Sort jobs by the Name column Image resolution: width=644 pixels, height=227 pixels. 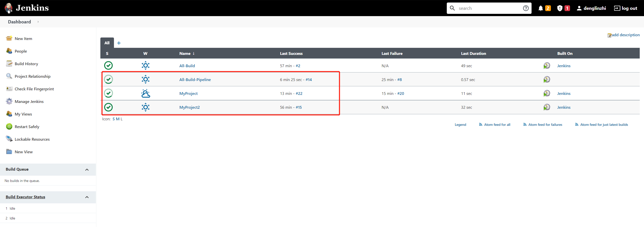coord(187,53)
